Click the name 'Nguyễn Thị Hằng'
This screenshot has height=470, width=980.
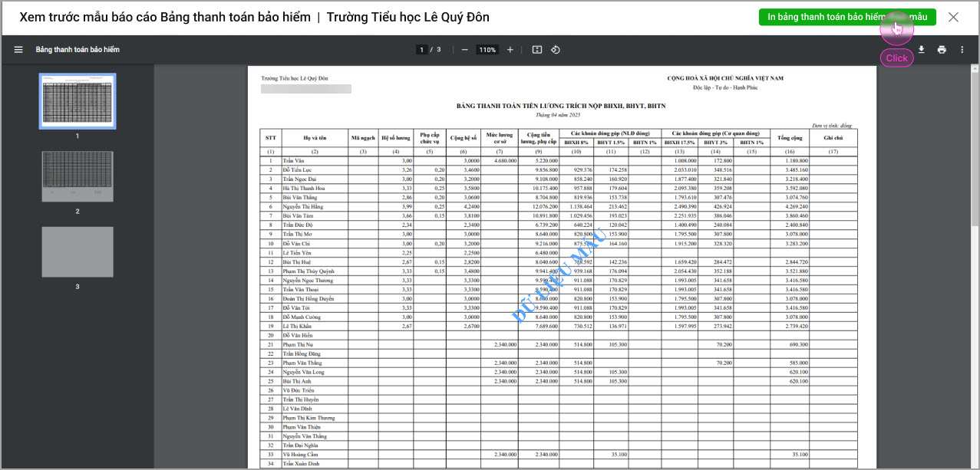coord(303,206)
